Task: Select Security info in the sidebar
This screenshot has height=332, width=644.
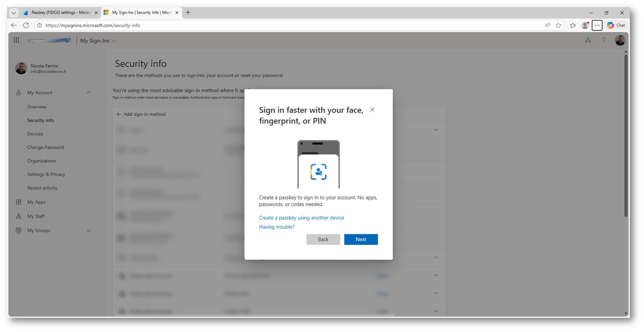Action: (41, 120)
